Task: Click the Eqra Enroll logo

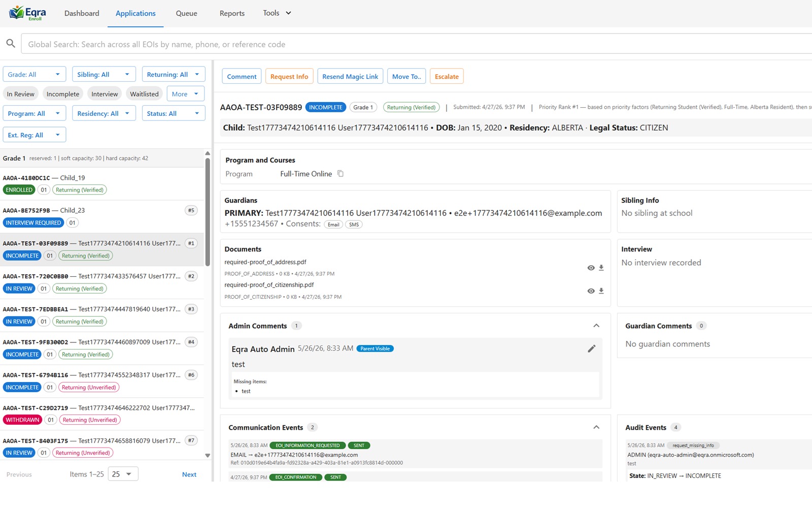Action: [28, 13]
